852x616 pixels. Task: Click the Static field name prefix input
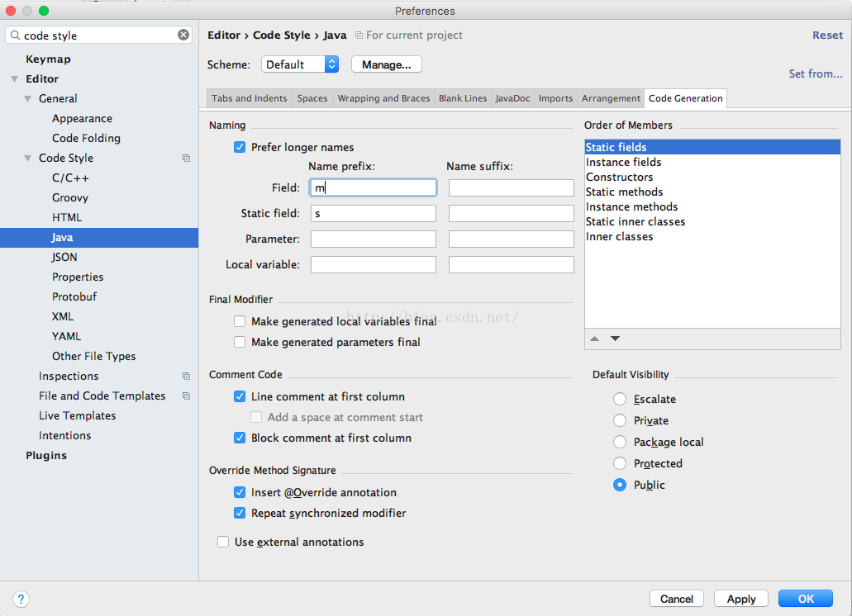pos(374,214)
